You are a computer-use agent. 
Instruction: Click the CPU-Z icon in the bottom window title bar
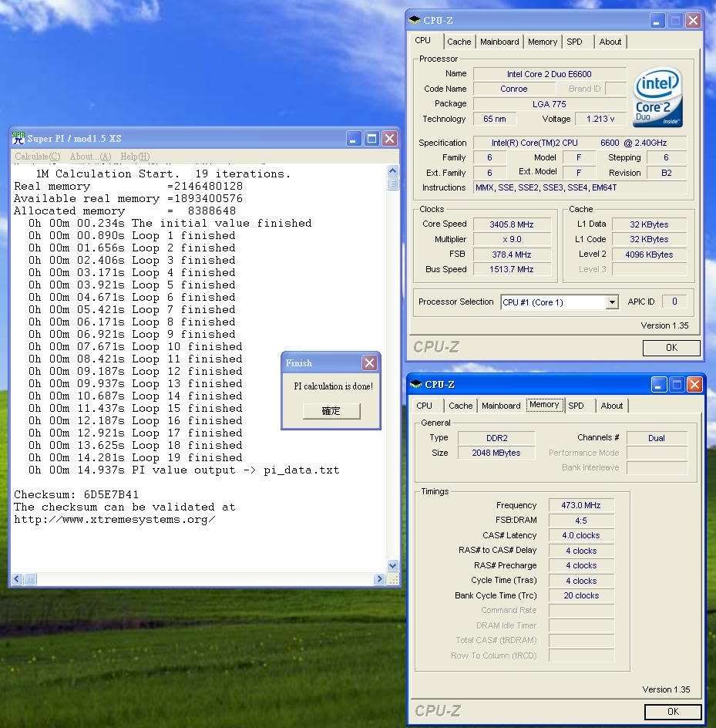pyautogui.click(x=415, y=384)
